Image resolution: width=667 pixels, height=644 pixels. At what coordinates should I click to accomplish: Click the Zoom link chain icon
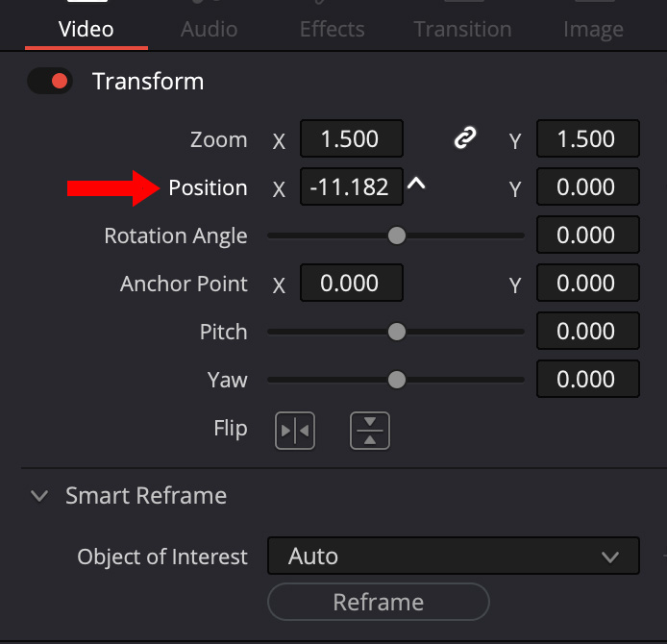click(x=465, y=139)
